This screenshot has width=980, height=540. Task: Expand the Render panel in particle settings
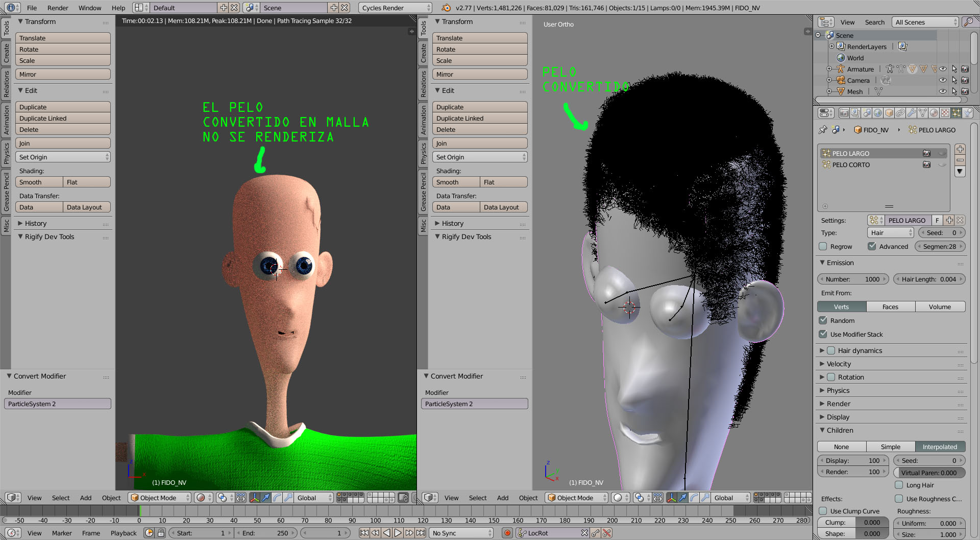click(x=839, y=404)
